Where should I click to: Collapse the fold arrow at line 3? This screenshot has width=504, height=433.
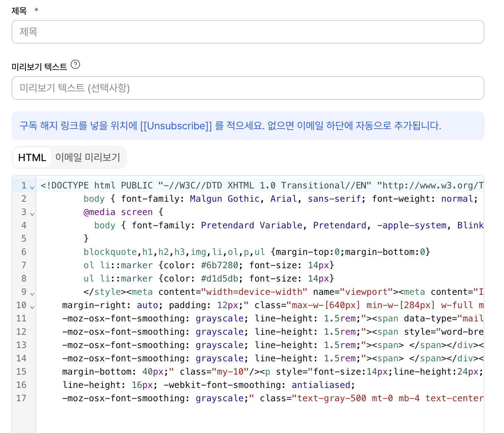pos(32,214)
